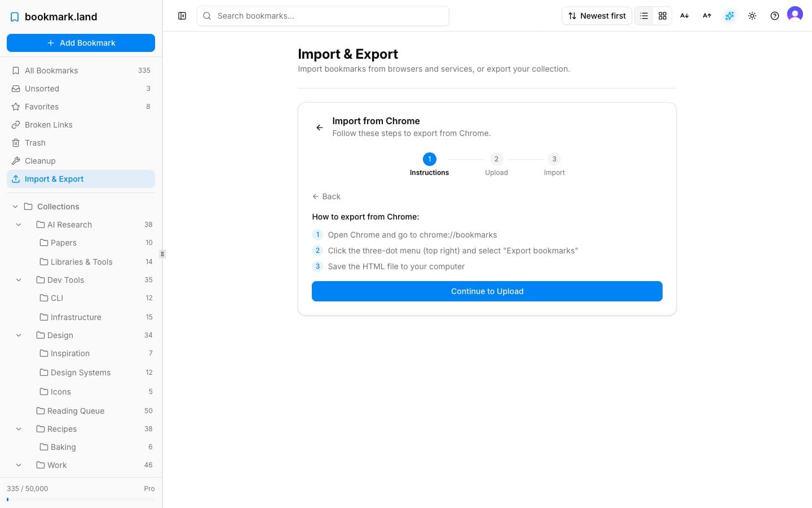Open Broken Links
812x508 pixels.
81,125
